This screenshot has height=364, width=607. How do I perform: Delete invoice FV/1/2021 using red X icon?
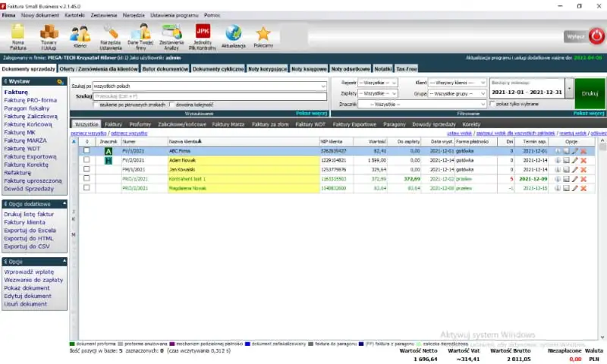[583, 151]
